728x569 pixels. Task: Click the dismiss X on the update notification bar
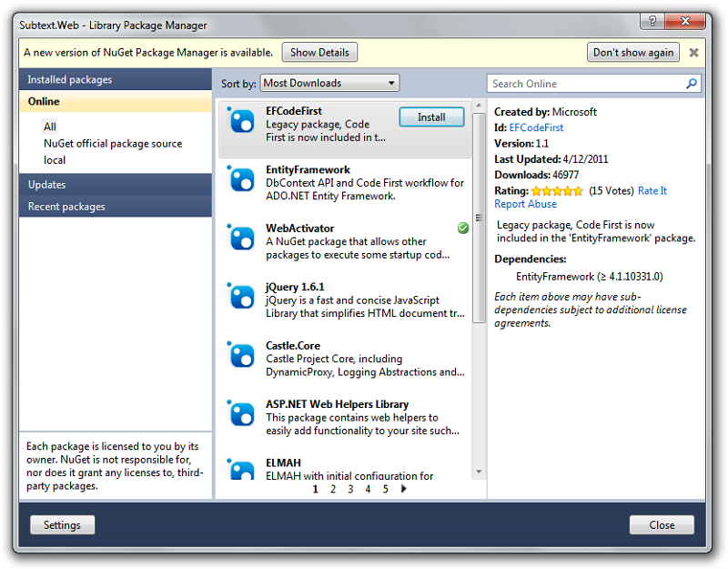tap(693, 52)
